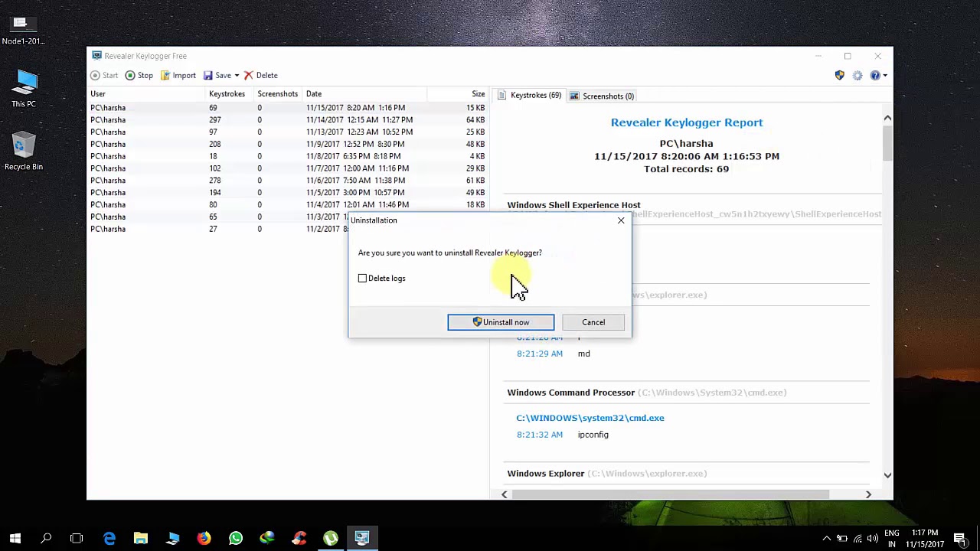Select the Keystrokes (69) tab
Screen dimensions: 980x551
[x=529, y=96]
